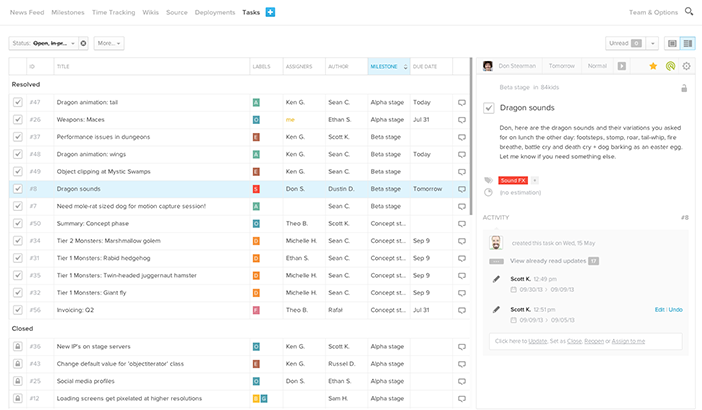The width and height of the screenshot is (702, 410).
Task: Click the star icon in task details
Action: tap(653, 66)
